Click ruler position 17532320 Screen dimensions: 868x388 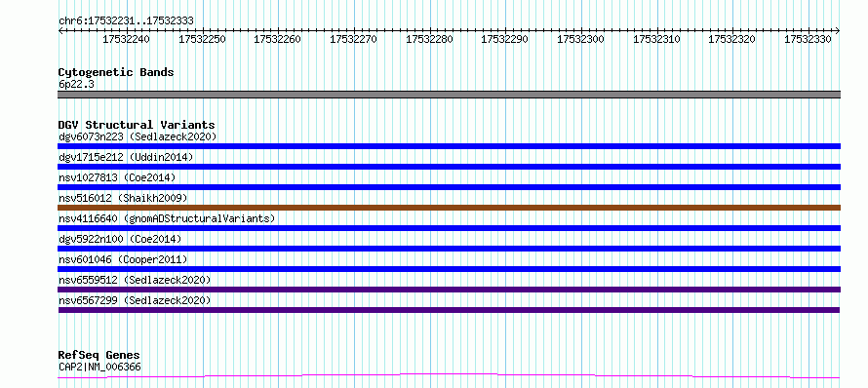pyautogui.click(x=731, y=39)
